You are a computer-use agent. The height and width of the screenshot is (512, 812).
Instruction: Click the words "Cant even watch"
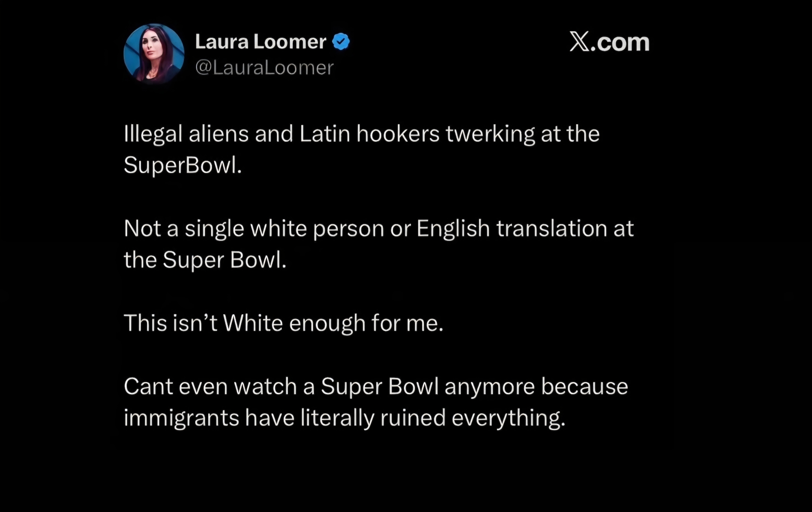tap(210, 386)
